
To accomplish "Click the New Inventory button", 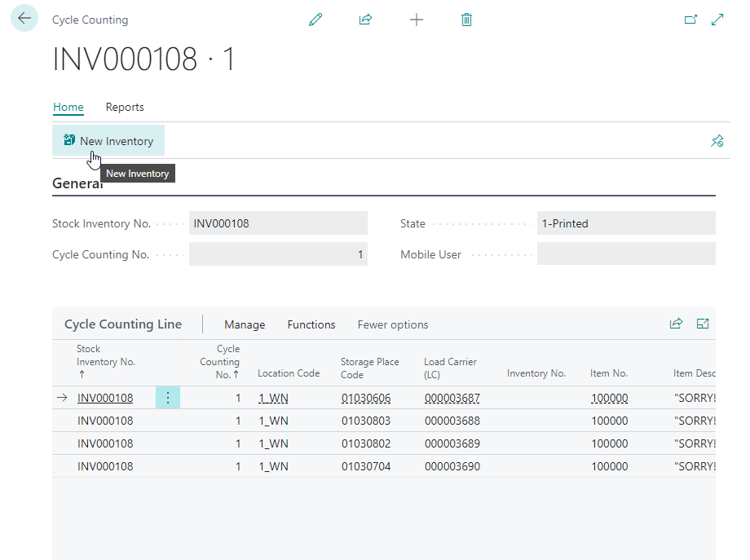I will tap(108, 141).
